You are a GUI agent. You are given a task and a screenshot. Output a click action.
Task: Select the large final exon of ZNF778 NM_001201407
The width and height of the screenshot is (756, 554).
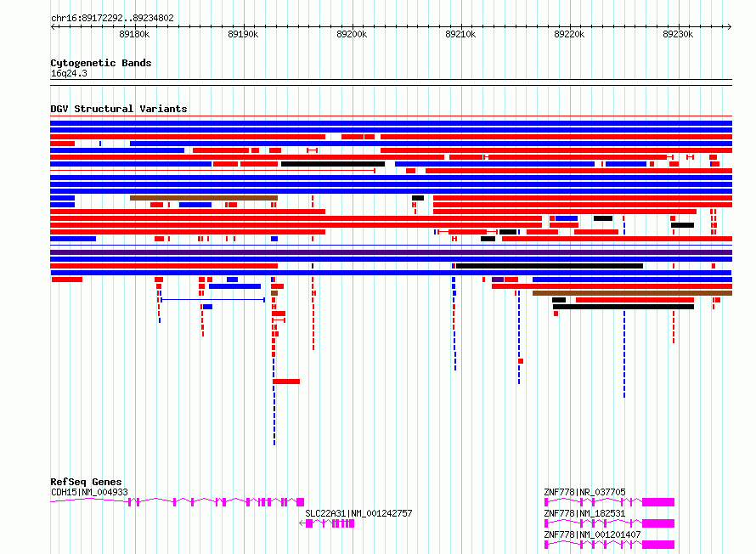tap(658, 545)
